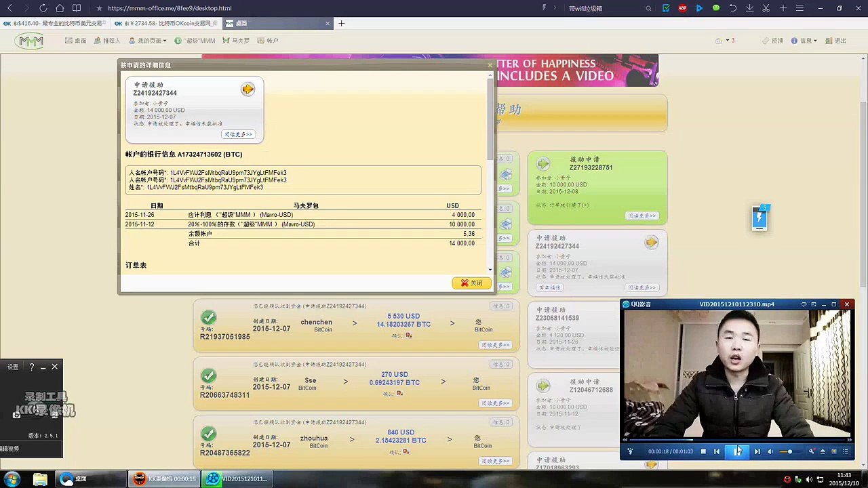Click the search box in browser toolbar
The height and width of the screenshot is (488, 868).
pyautogui.click(x=607, y=8)
